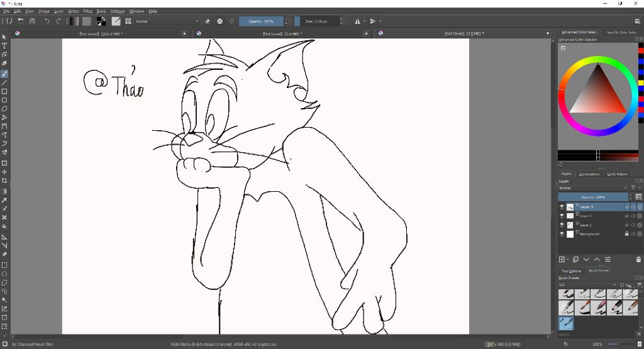Adjust the brush Size slider

[x=317, y=21]
